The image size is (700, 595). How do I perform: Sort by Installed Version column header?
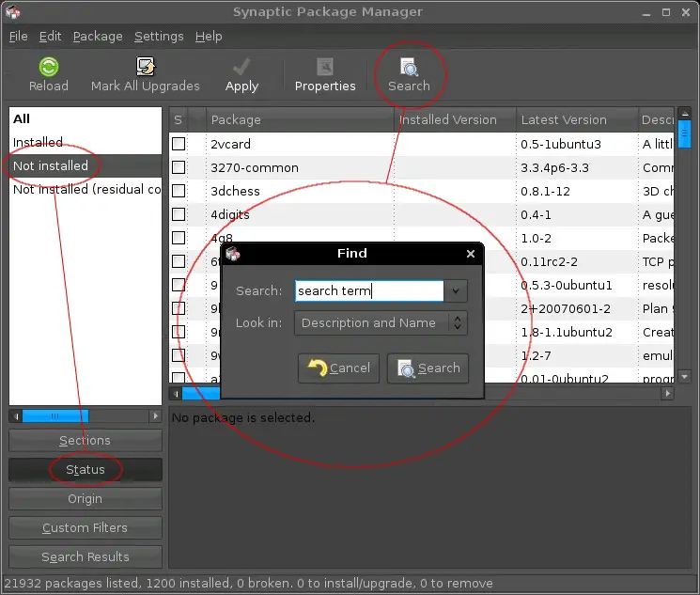coord(455,119)
